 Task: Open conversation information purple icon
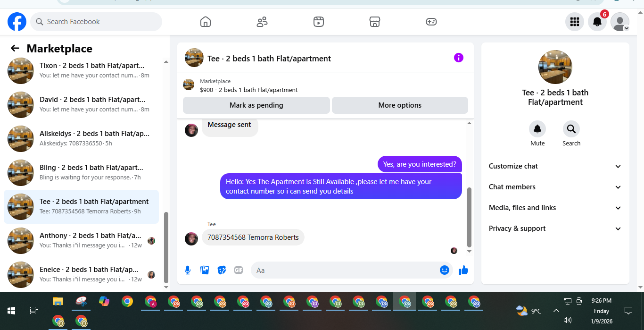pos(459,58)
